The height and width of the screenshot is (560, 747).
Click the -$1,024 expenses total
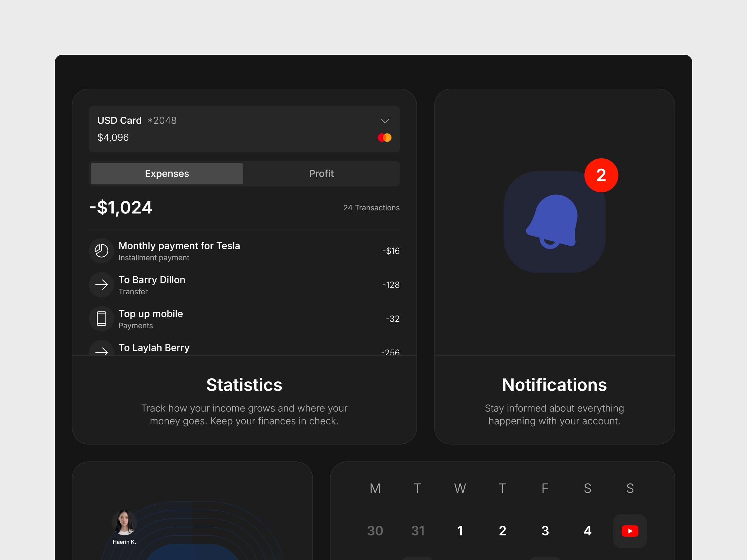121,207
